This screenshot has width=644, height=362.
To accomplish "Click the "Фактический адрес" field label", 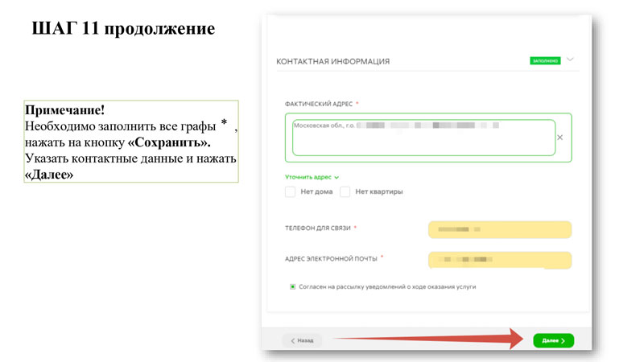I will [x=319, y=105].
